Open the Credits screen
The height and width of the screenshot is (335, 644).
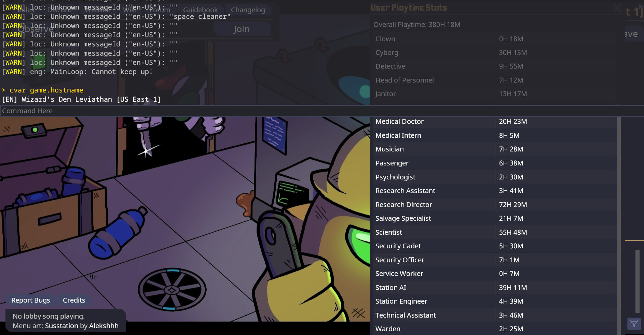(74, 300)
